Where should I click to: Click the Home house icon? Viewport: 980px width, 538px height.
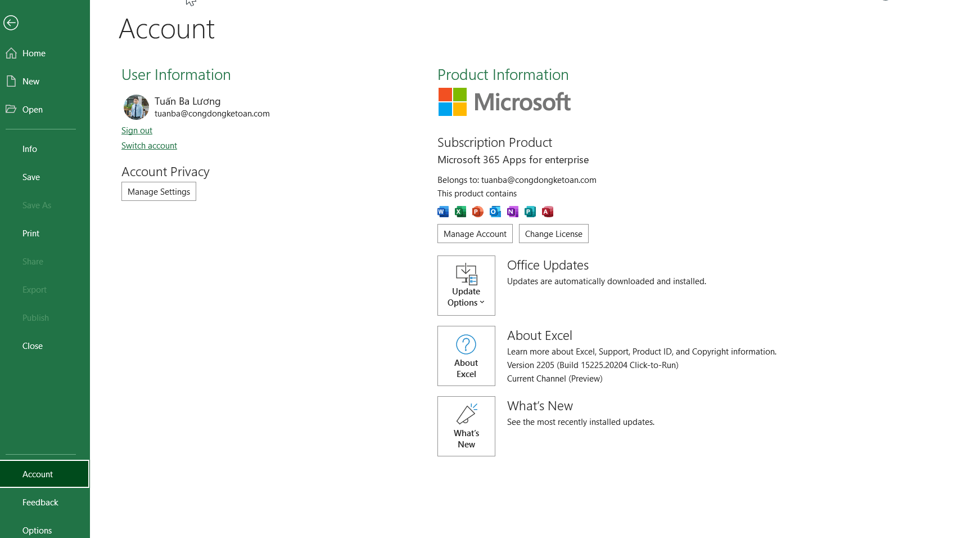click(11, 53)
